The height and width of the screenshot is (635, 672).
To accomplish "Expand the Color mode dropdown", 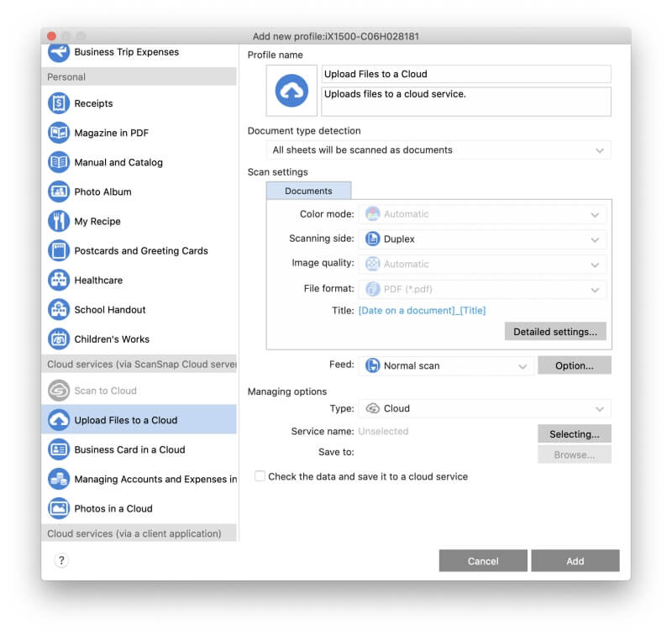I will coord(482,214).
